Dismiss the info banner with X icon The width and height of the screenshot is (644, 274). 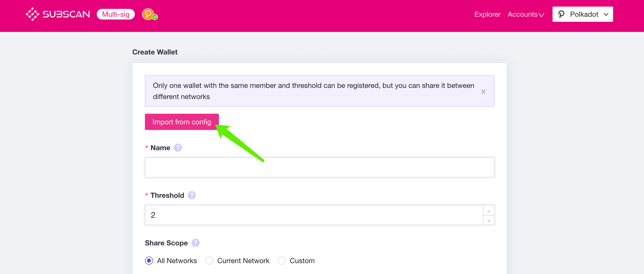click(483, 92)
